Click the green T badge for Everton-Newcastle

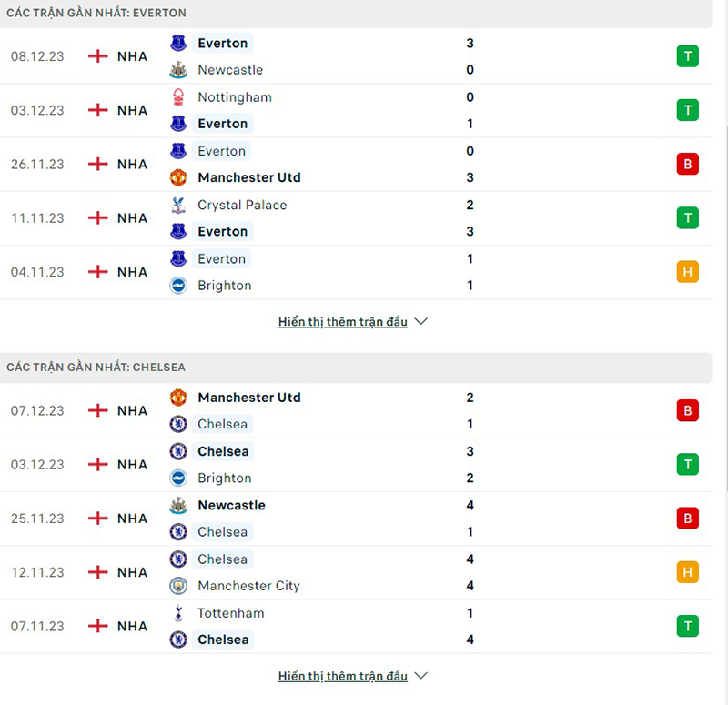[x=687, y=55]
